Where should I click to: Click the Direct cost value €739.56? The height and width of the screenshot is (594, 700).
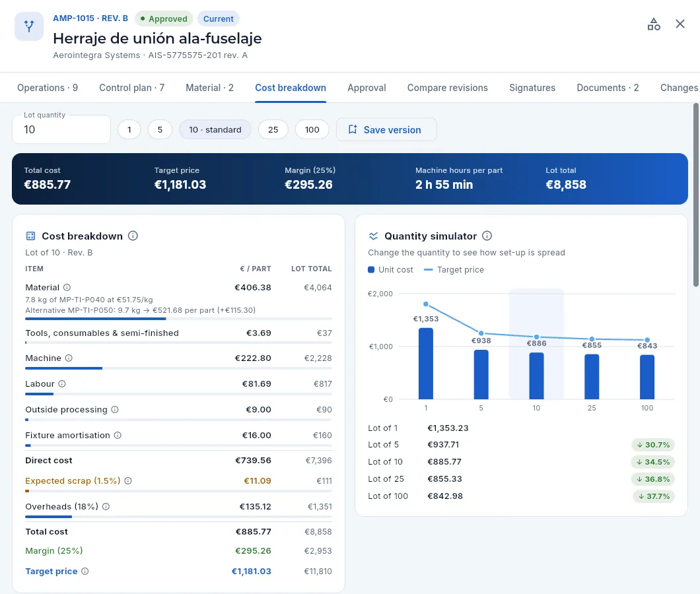pyautogui.click(x=253, y=461)
